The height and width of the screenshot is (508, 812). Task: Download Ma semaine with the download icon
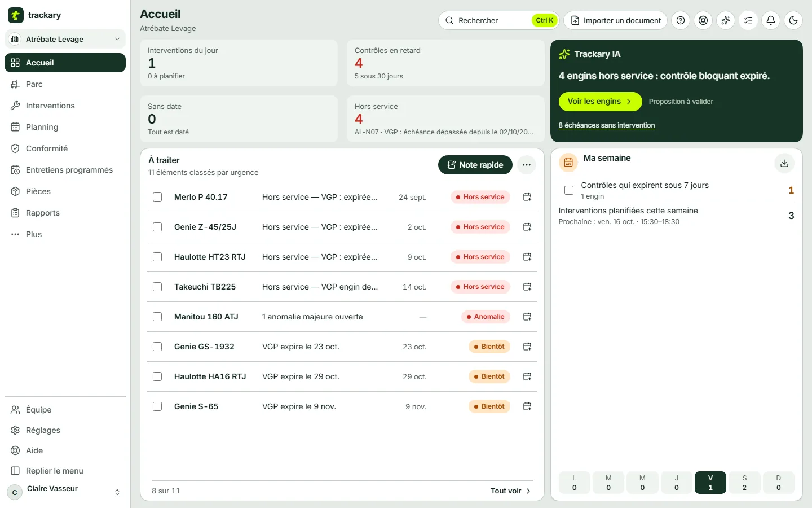[784, 163]
